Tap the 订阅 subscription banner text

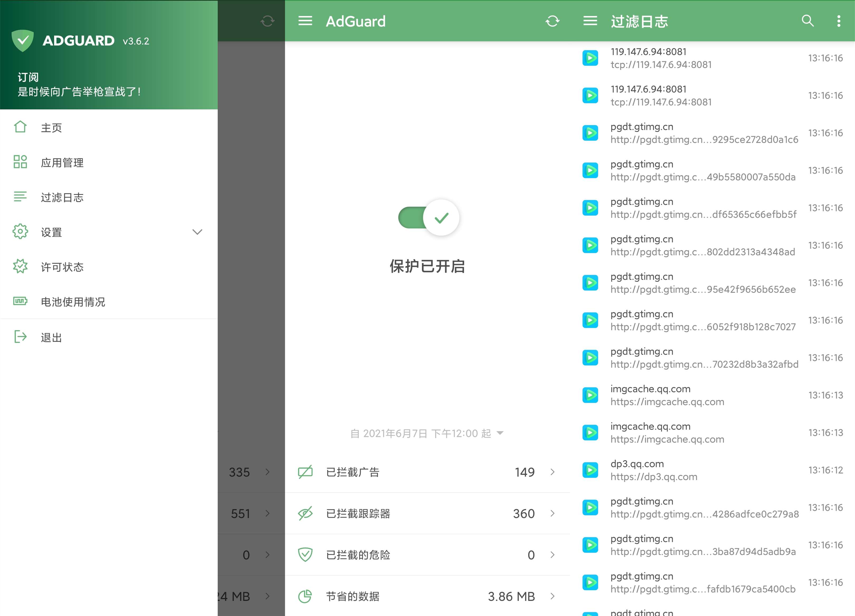(x=28, y=77)
